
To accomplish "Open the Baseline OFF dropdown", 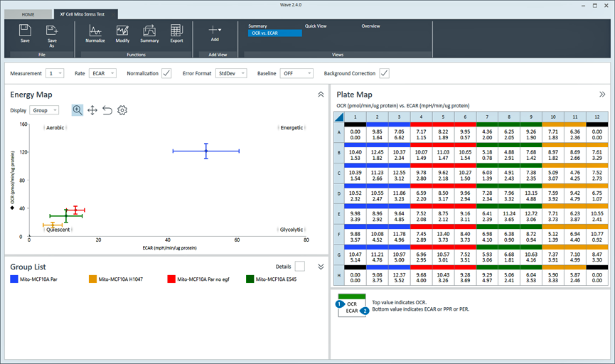I will click(x=296, y=73).
